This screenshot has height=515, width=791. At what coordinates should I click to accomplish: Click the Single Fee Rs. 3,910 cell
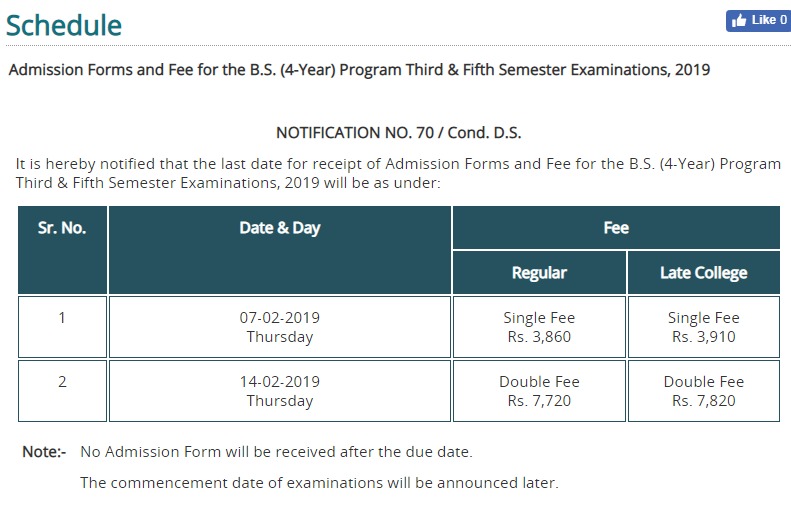pos(703,327)
